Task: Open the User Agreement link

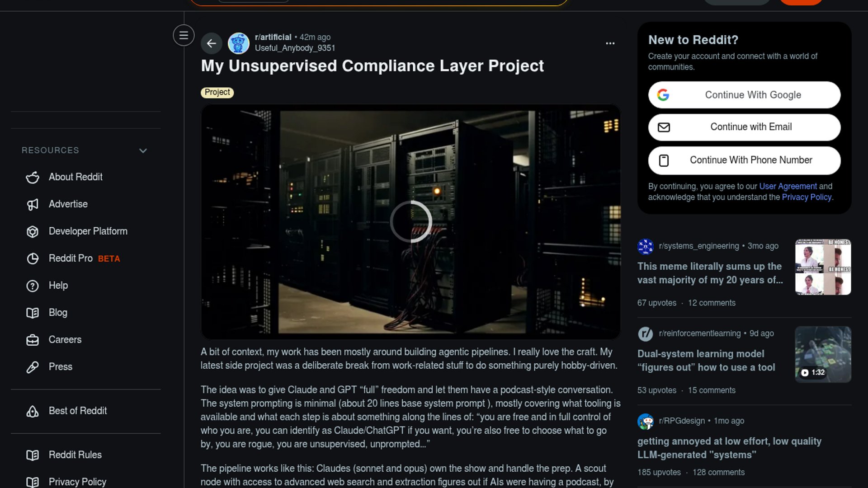Action: pos(788,186)
